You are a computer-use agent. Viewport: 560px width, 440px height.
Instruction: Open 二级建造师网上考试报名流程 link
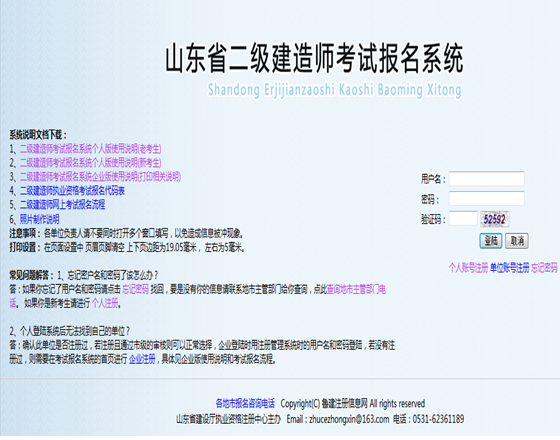[62, 205]
